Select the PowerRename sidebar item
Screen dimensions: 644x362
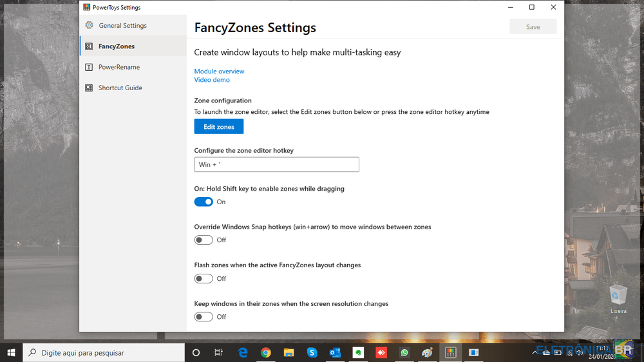click(x=118, y=67)
